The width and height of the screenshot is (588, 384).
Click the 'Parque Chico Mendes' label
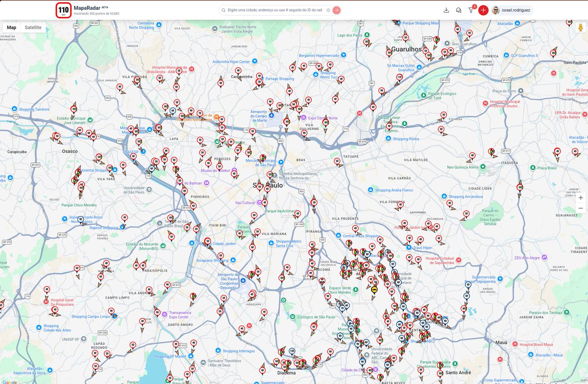[79, 205]
